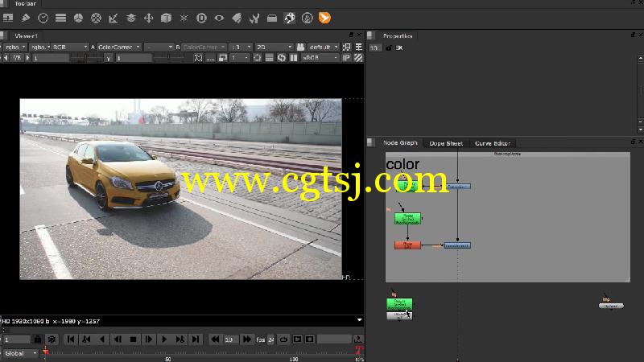Open the zoom ratio dropdown
Image resolution: width=644 pixels, height=362 pixels.
coord(240,47)
